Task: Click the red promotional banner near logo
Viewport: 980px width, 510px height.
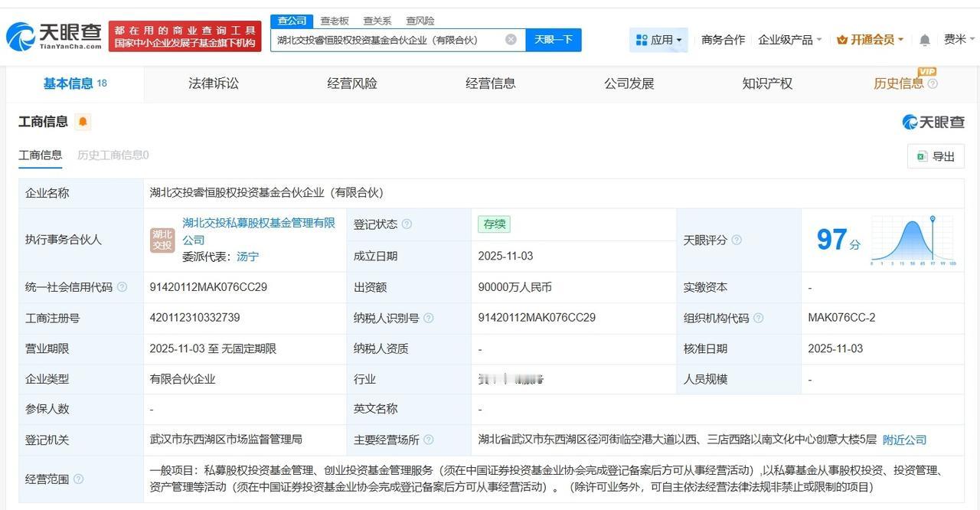Action: (x=185, y=36)
